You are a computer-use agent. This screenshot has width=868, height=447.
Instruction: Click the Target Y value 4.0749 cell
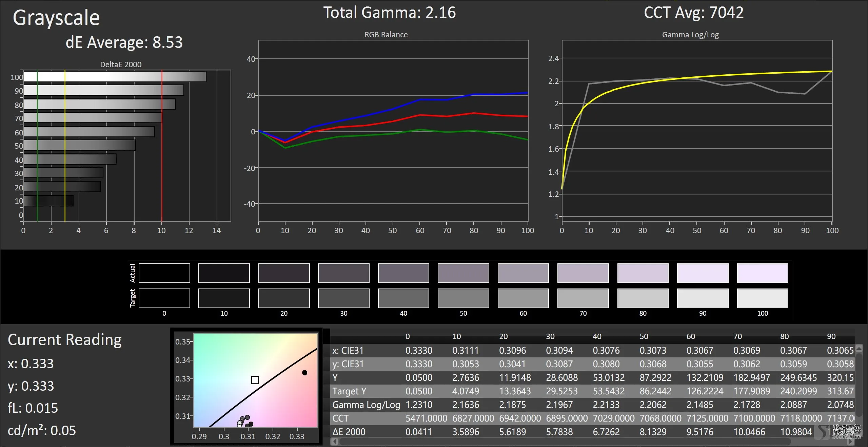[466, 391]
